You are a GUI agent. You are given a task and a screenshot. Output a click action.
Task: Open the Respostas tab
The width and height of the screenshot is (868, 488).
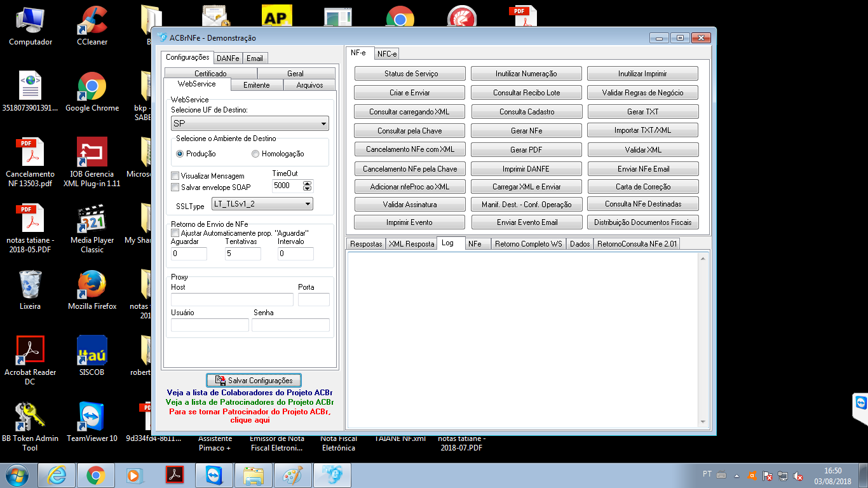(x=367, y=243)
